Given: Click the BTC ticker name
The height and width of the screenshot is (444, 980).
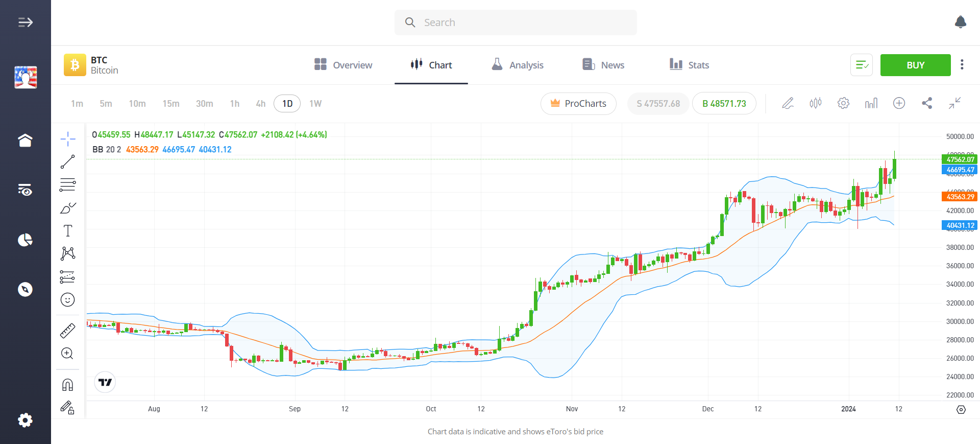Looking at the screenshot, I should coord(99,60).
